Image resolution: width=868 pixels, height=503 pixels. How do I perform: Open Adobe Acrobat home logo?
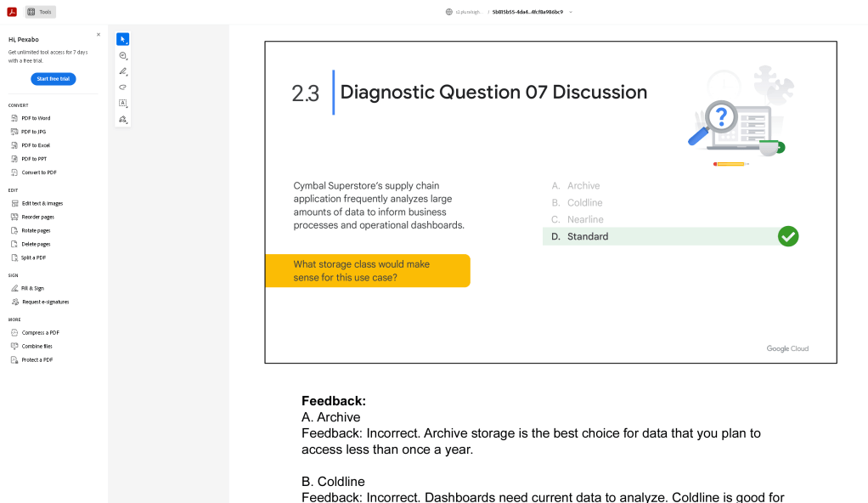click(12, 12)
